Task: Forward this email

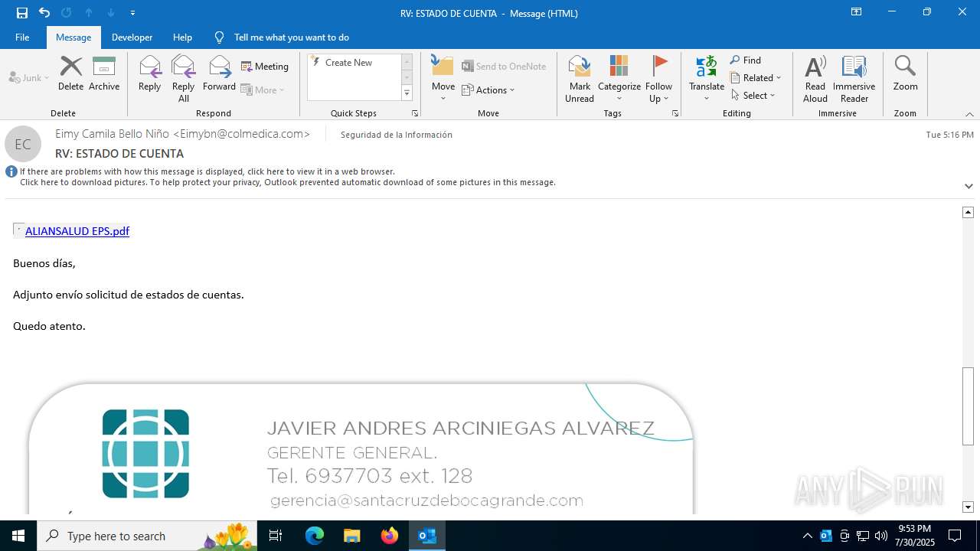Action: pyautogui.click(x=219, y=74)
